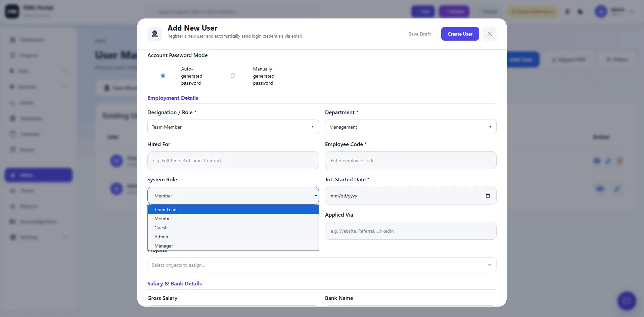Select Manually generated password radio option
The image size is (644, 317).
click(233, 76)
